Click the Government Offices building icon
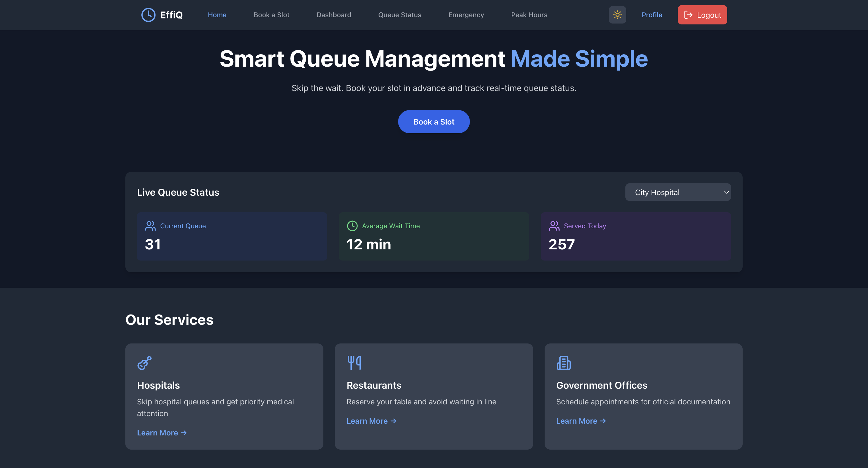868x468 pixels. pos(563,363)
